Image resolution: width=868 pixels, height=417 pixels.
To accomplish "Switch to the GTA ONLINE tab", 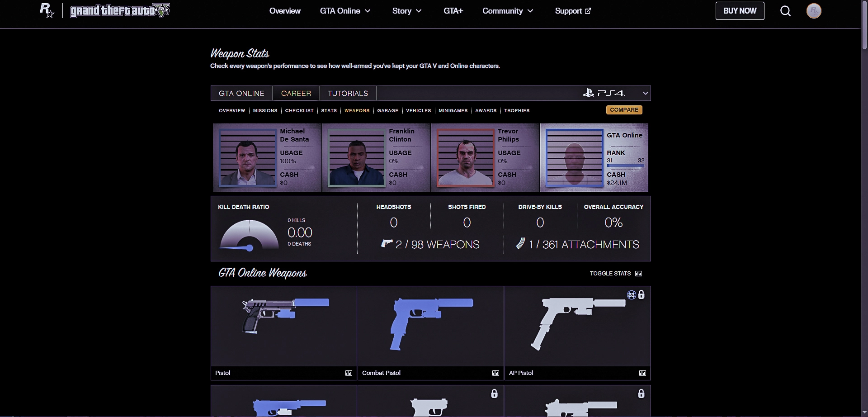I will click(241, 93).
